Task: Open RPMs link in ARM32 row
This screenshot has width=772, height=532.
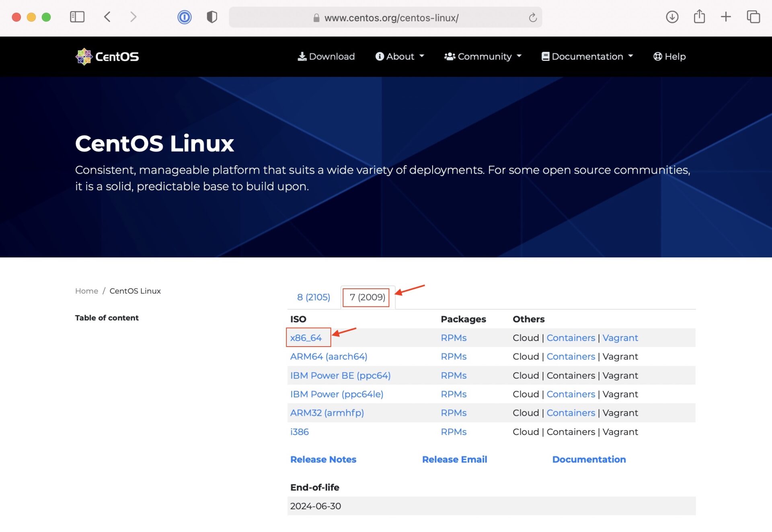Action: click(454, 413)
